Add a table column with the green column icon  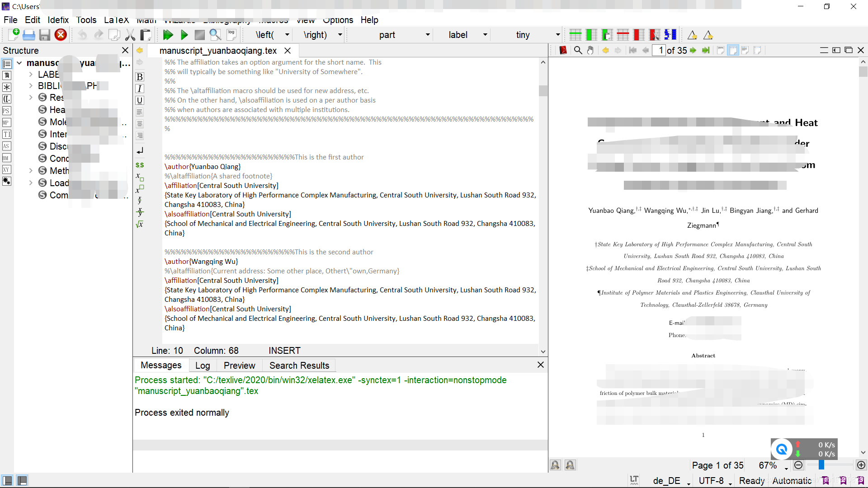pos(591,35)
